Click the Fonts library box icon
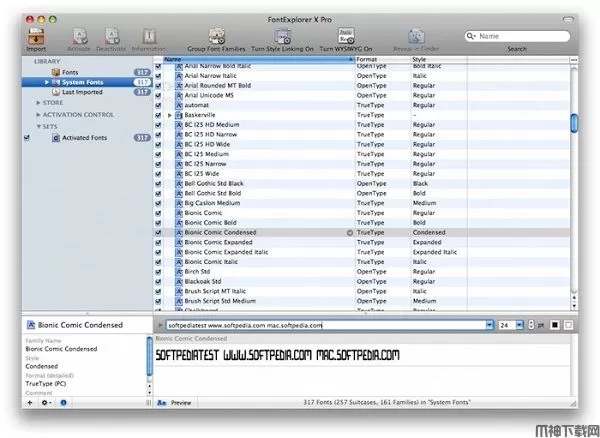 coord(56,72)
